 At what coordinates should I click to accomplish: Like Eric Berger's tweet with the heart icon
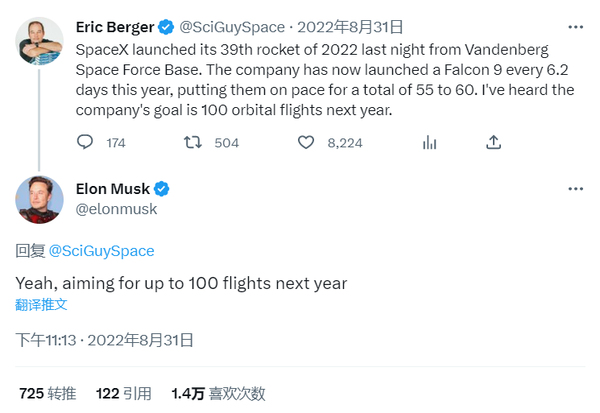[x=307, y=143]
